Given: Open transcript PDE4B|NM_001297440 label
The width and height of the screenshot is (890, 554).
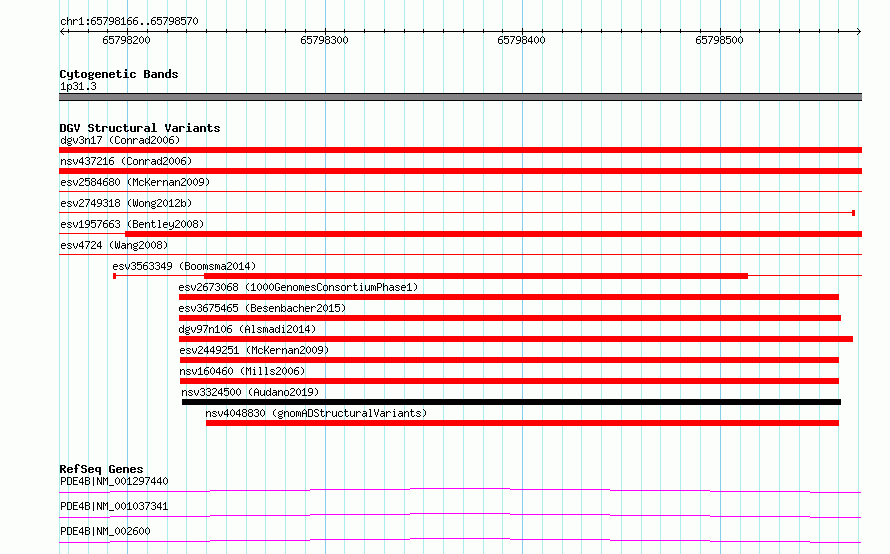Looking at the screenshot, I should point(114,481).
